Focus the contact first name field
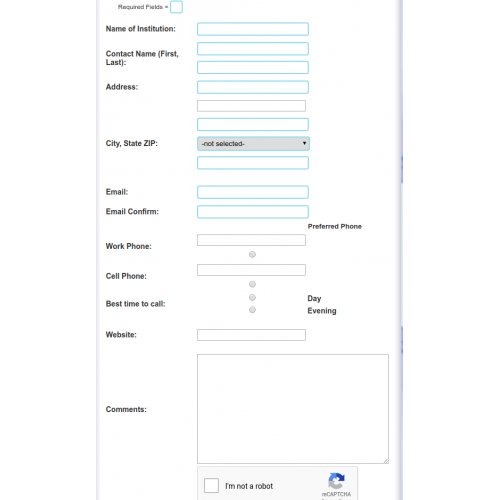This screenshot has width=500, height=500. pyautogui.click(x=253, y=49)
